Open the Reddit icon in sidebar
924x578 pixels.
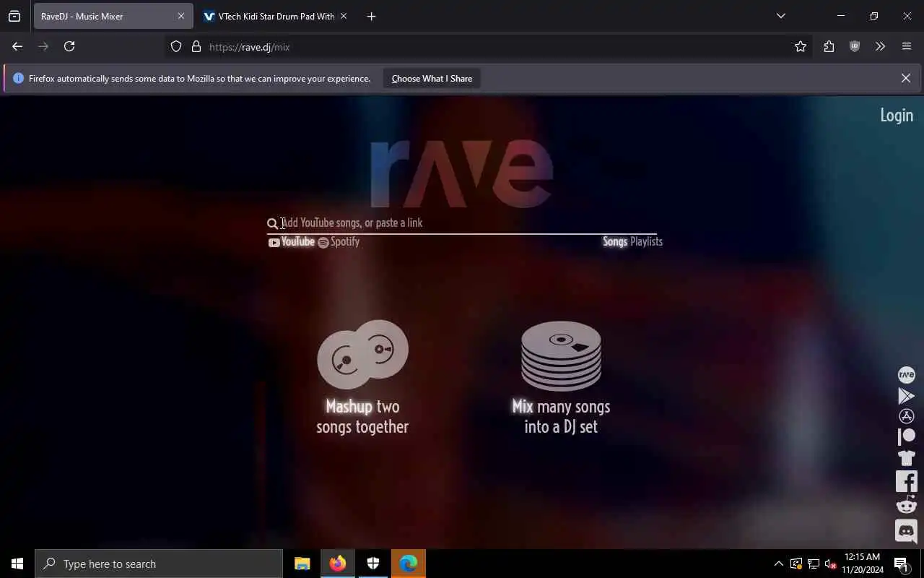tap(906, 504)
